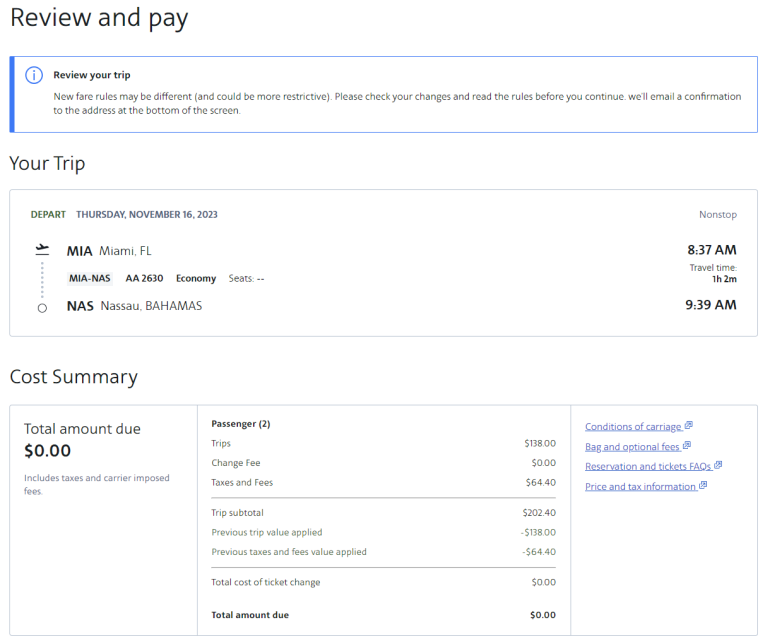Viewport: 770px width, 644px height.
Task: Click the Passenger (2) heading
Action: pyautogui.click(x=241, y=424)
